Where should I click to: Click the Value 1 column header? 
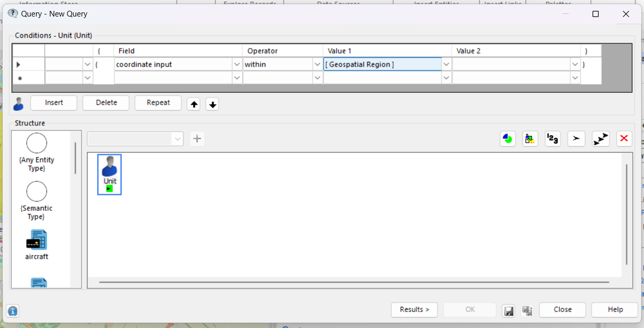387,51
